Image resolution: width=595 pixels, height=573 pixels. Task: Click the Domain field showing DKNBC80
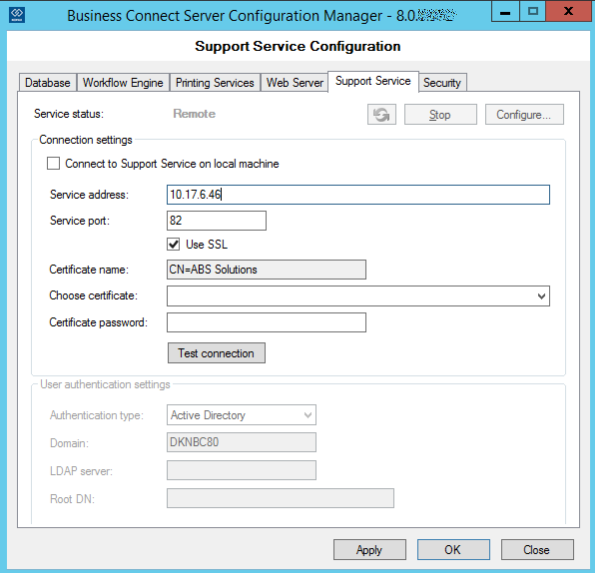tap(241, 442)
